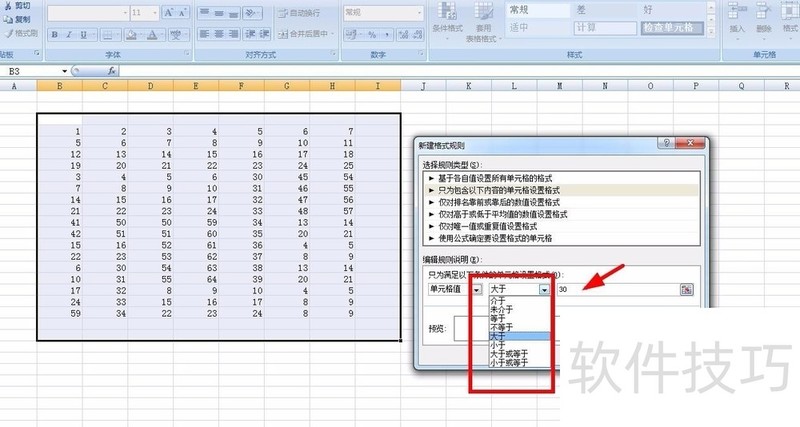Click the top align icon
Image resolution: width=800 pixels, height=427 pixels.
tap(204, 13)
